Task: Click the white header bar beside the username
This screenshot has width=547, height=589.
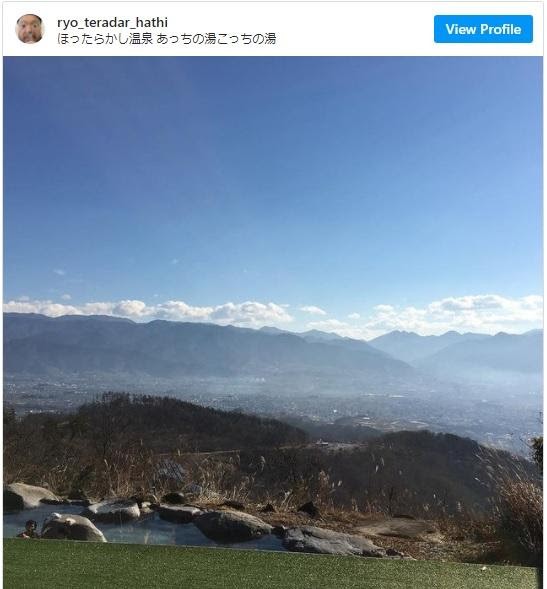Action: point(353,29)
